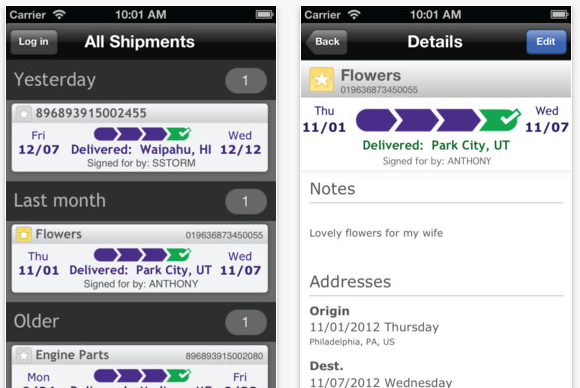Tap the large star icon in Details header
Image resolution: width=580 pixels, height=388 pixels.
click(321, 79)
